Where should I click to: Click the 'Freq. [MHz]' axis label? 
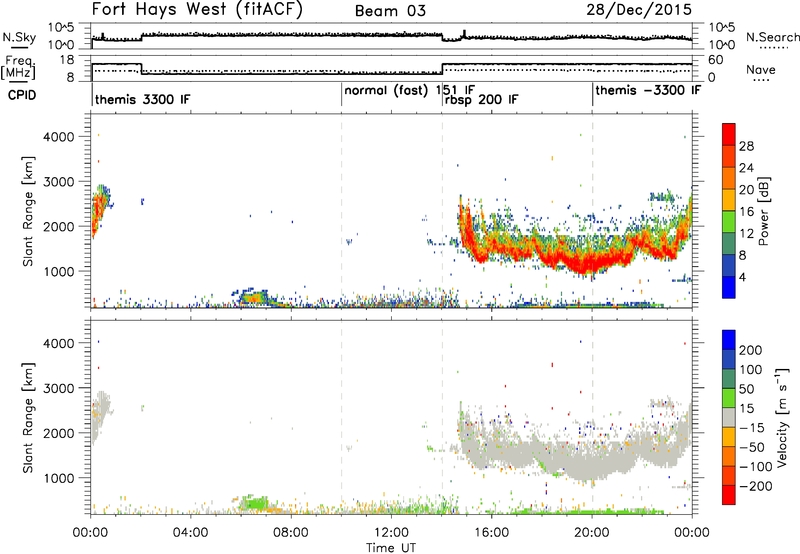click(18, 68)
